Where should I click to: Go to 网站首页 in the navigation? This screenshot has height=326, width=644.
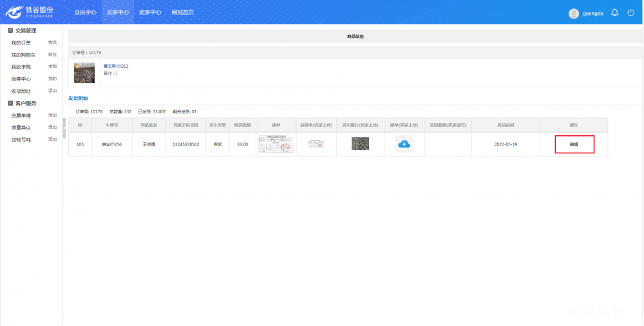click(183, 12)
